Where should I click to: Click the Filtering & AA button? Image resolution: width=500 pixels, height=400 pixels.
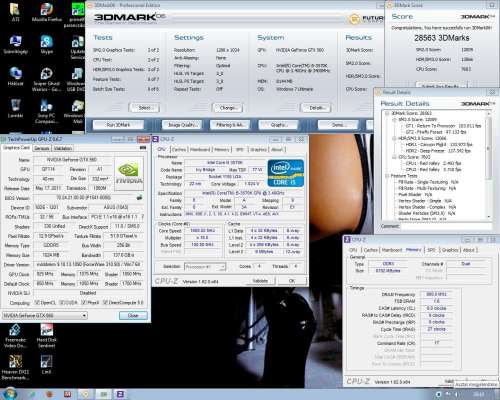tap(230, 125)
